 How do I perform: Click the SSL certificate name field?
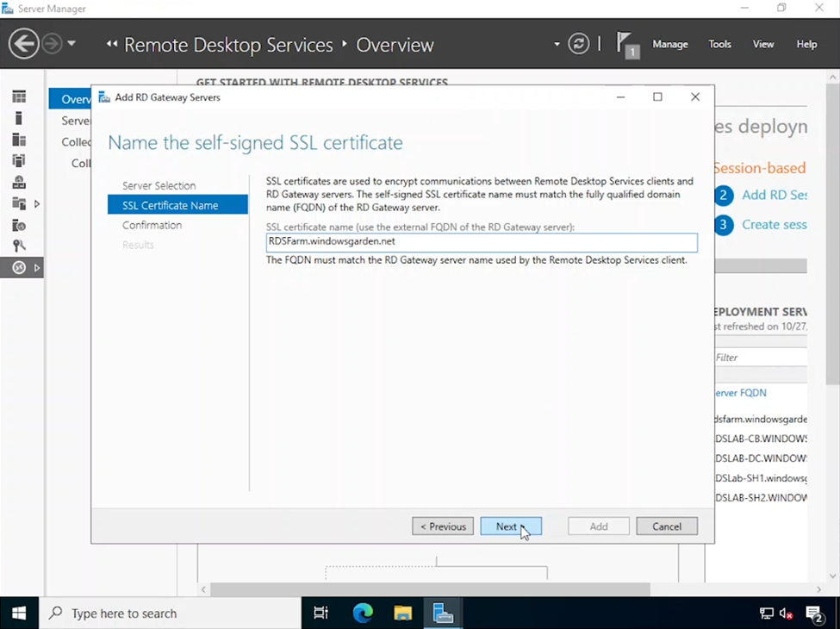pos(481,242)
